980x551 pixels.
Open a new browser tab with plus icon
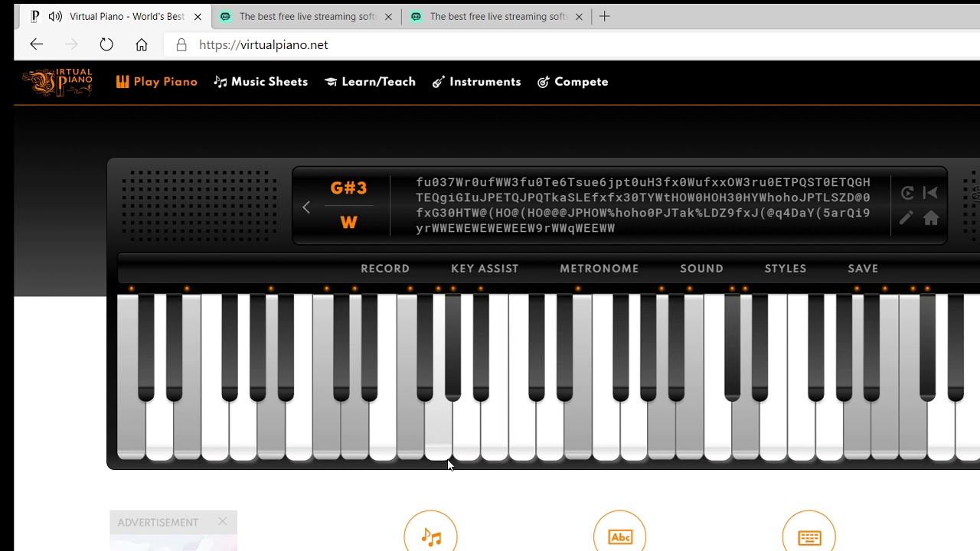pyautogui.click(x=604, y=16)
